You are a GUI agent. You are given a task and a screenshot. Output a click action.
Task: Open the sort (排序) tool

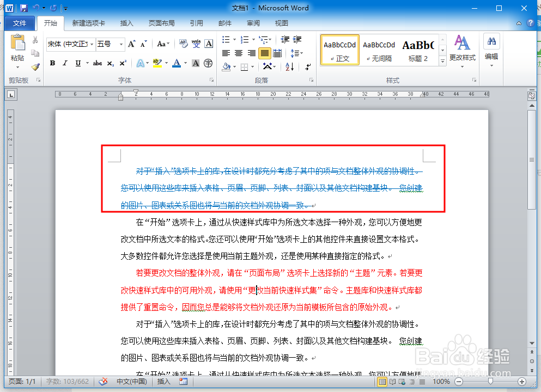(289, 66)
